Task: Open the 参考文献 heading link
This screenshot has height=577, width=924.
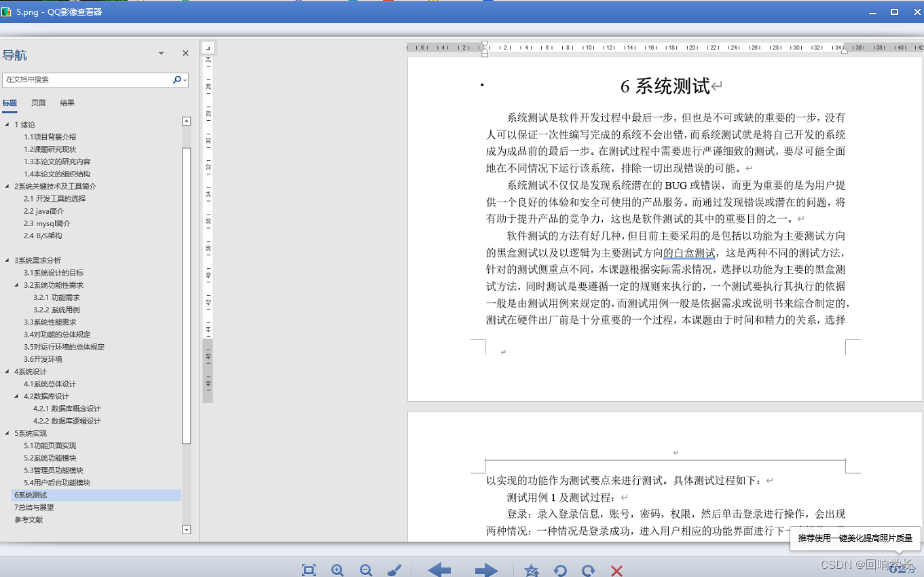Action: click(29, 519)
